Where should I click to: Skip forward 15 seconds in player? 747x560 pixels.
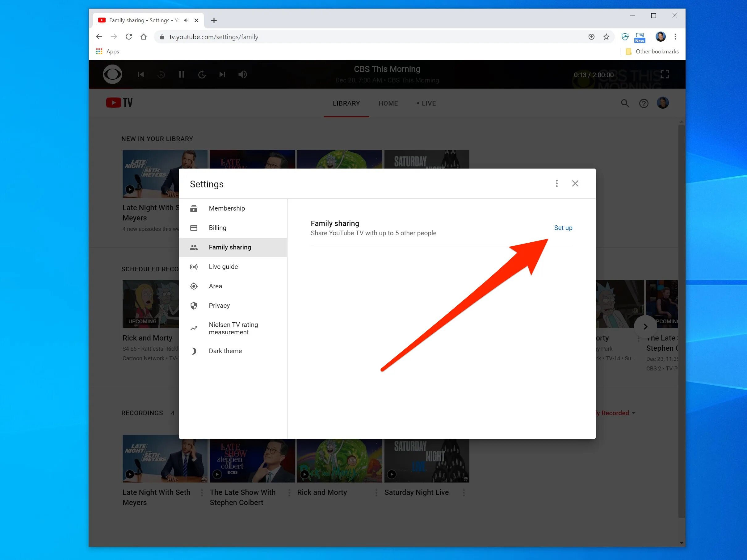[x=202, y=74]
